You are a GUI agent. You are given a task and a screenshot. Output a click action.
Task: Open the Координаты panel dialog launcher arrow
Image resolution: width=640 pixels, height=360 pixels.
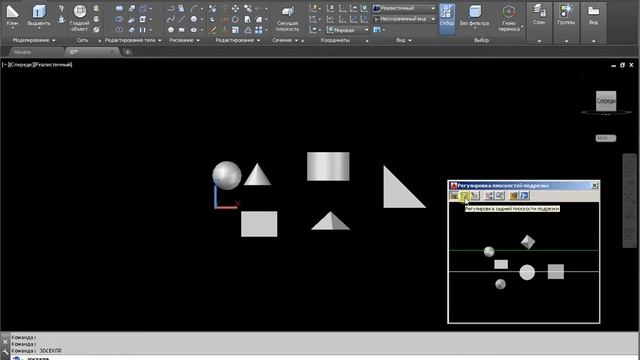(367, 41)
